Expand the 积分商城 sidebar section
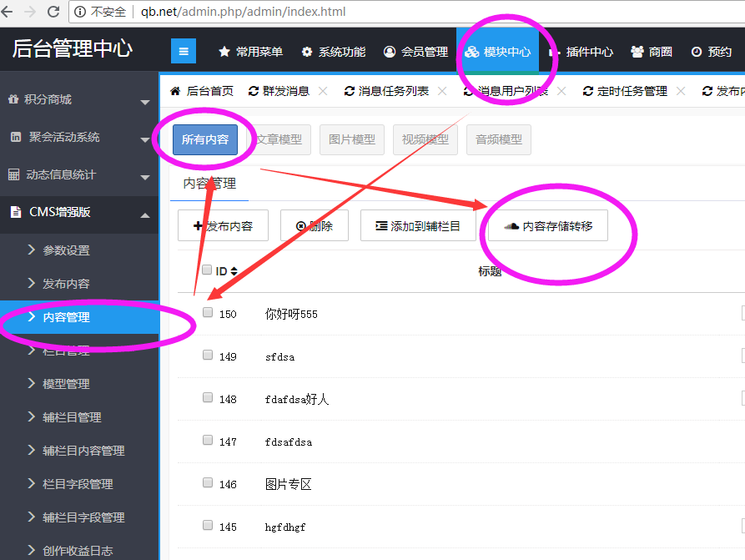 (79, 100)
